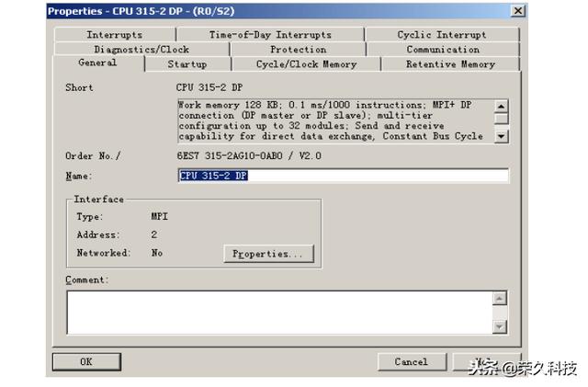Click Comment box scroll down arrow

500,326
